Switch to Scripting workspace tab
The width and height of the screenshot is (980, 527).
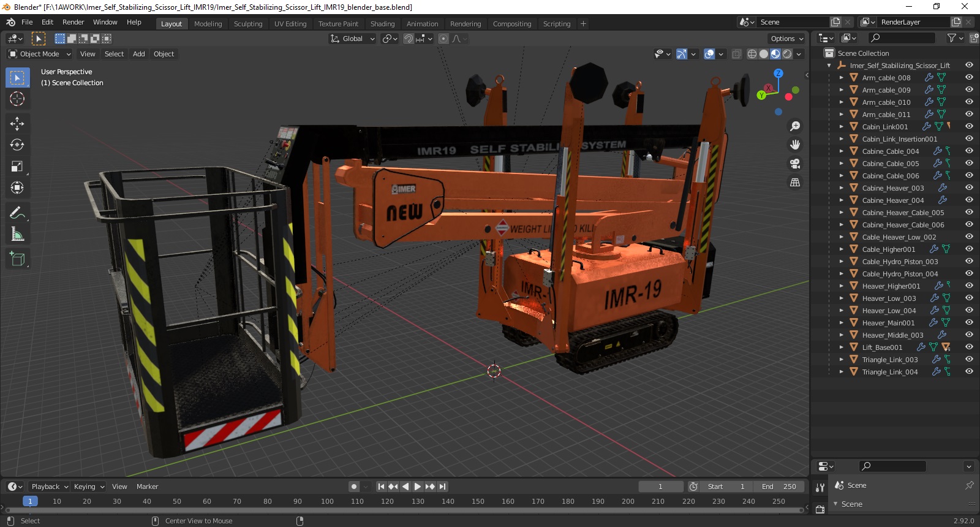[x=556, y=24]
